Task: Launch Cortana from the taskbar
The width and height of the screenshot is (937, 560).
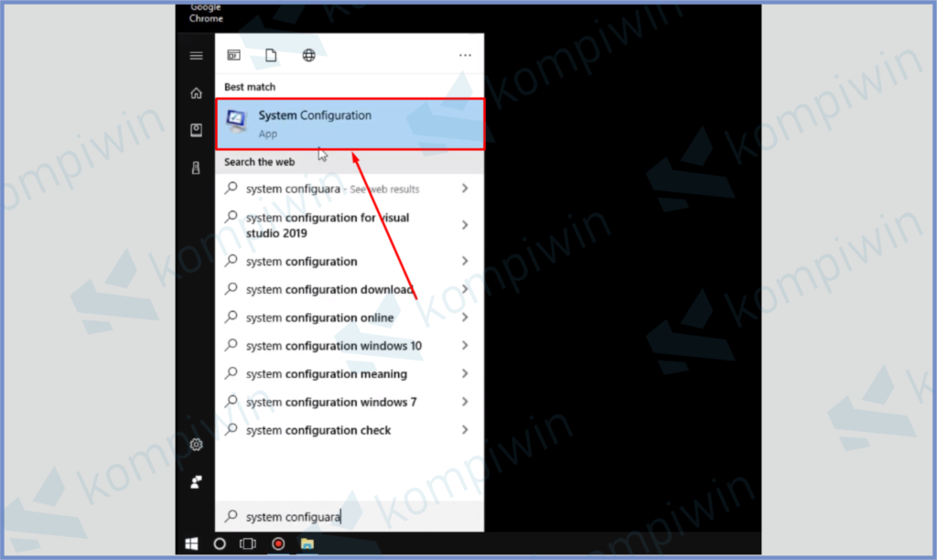Action: [x=219, y=544]
